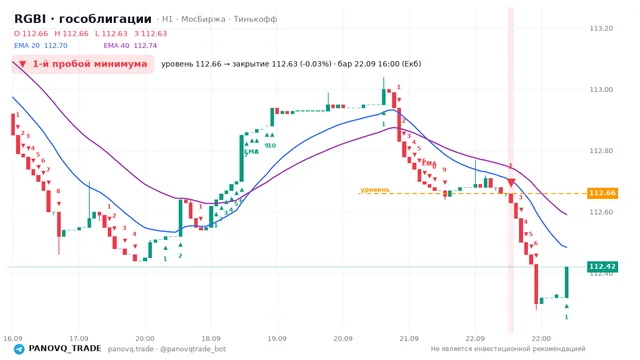Click the 'H 112.66' high value
640x360 pixels.
coord(71,33)
